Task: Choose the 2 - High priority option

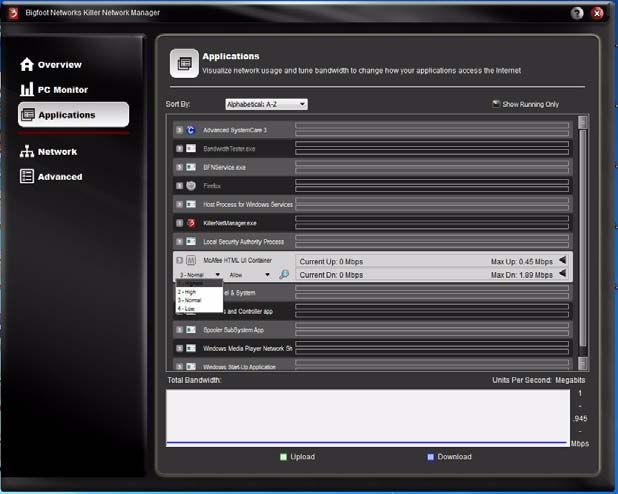Action: click(199, 292)
